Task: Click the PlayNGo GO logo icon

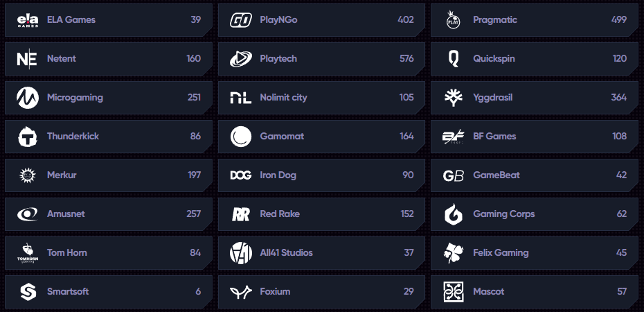Action: [x=241, y=20]
